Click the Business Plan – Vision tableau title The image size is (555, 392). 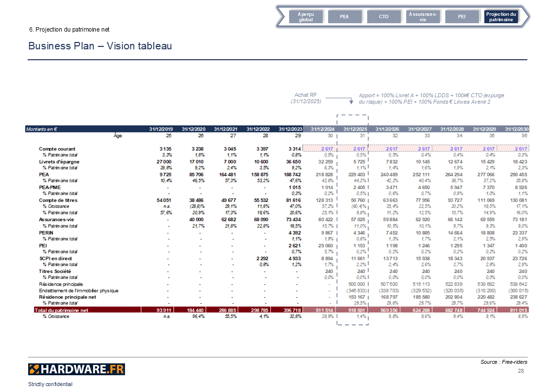coord(100,46)
